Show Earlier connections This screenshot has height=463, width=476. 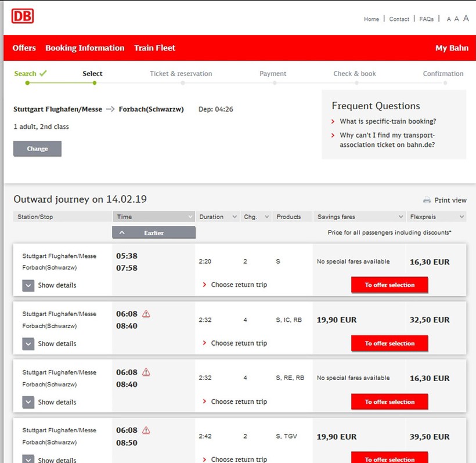tap(154, 233)
